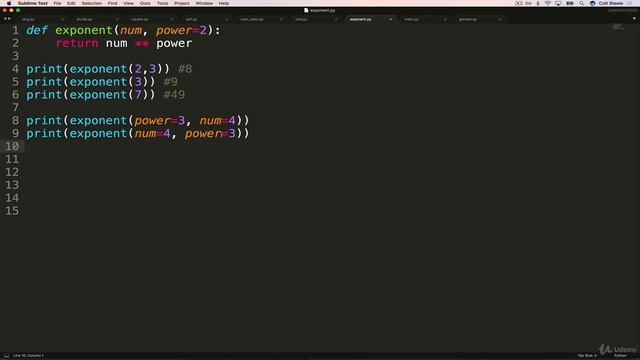
Task: Close the greeter.py tab
Action: 500,19
